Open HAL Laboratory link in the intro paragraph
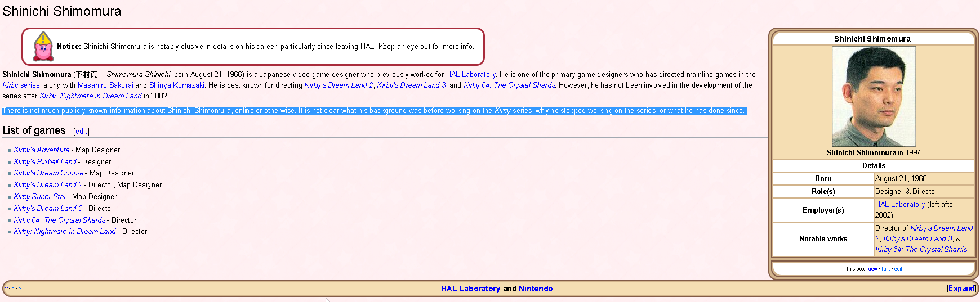 tap(471, 74)
